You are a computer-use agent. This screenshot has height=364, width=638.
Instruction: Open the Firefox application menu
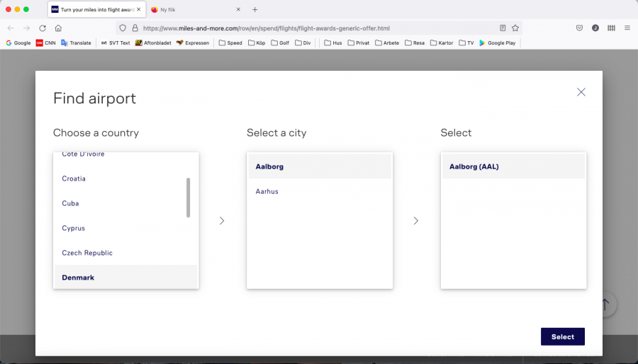[x=627, y=28]
